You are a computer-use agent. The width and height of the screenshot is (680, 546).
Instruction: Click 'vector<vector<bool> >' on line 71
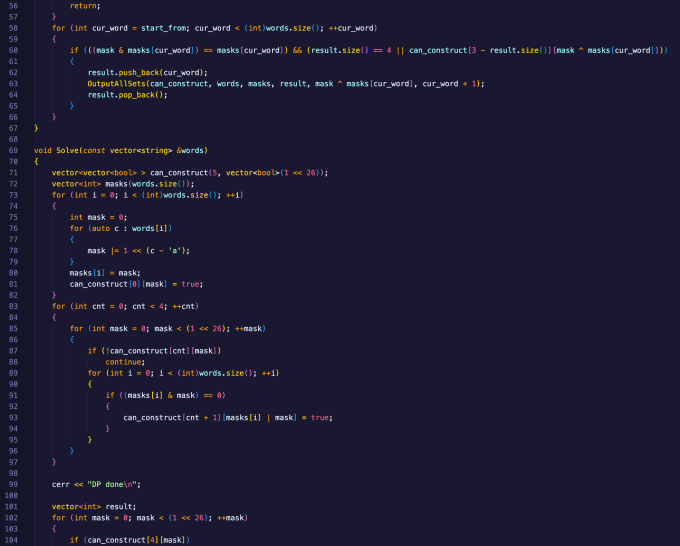point(98,173)
